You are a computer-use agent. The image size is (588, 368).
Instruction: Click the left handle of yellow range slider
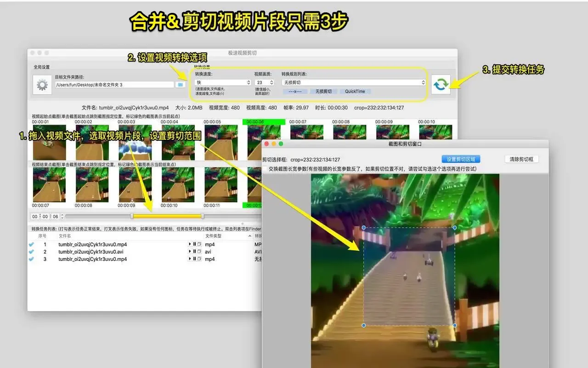(x=132, y=216)
